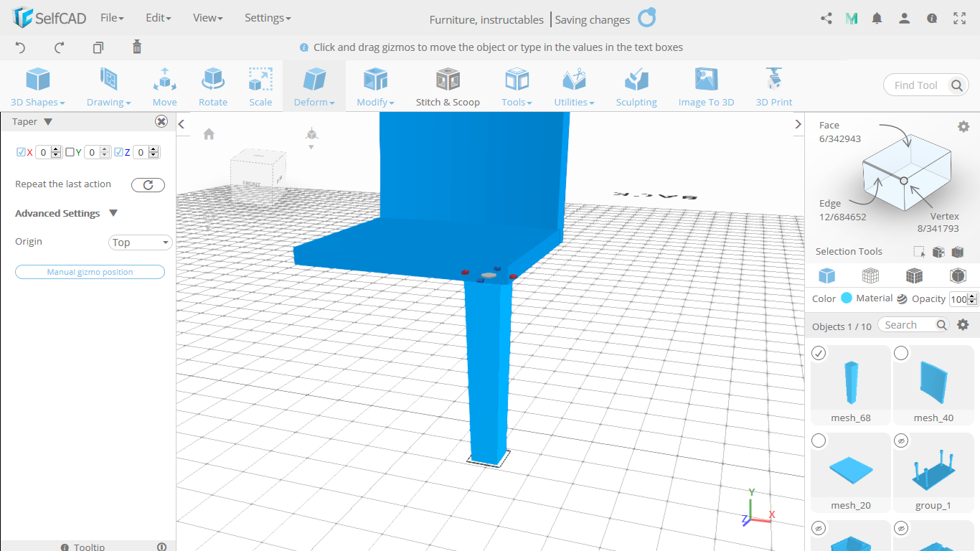Viewport: 980px width, 551px height.
Task: Open the Sculpting tool
Action: [x=636, y=87]
